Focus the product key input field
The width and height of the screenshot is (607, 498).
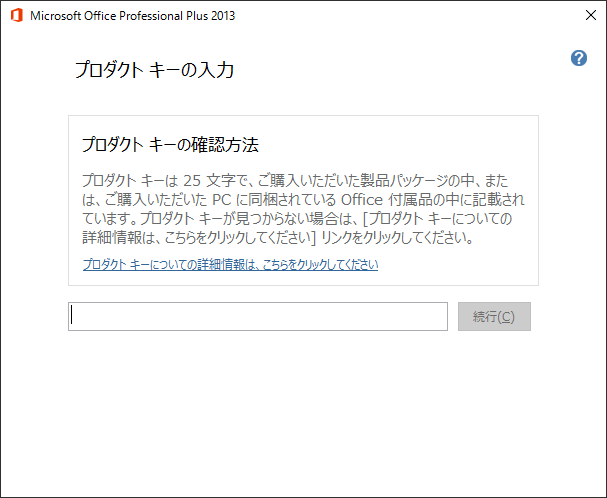tap(258, 316)
